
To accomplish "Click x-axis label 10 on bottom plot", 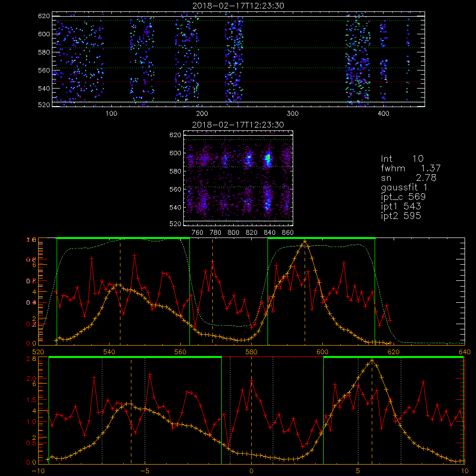I will point(465,471).
